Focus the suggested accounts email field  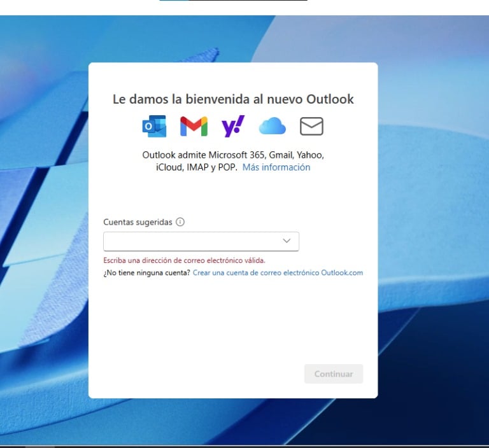click(201, 241)
